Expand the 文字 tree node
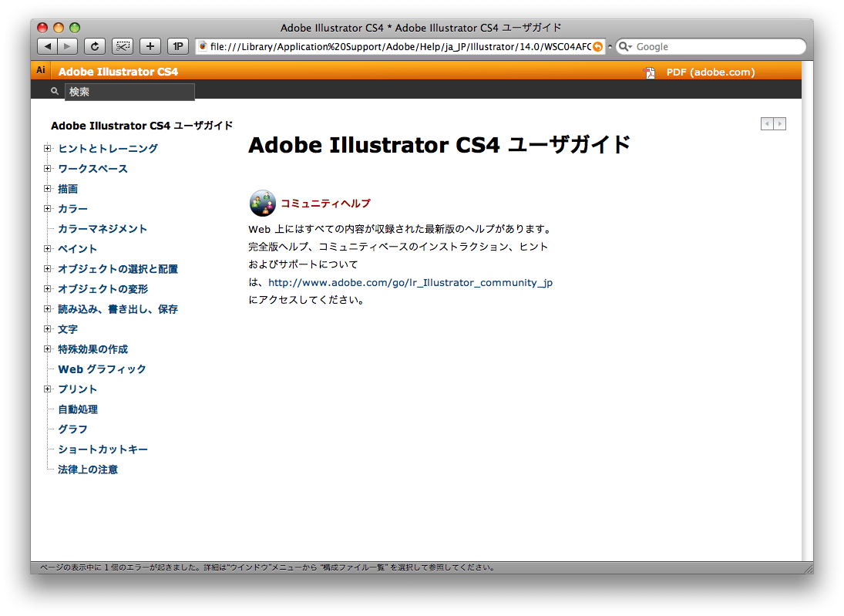The width and height of the screenshot is (844, 616). (47, 329)
